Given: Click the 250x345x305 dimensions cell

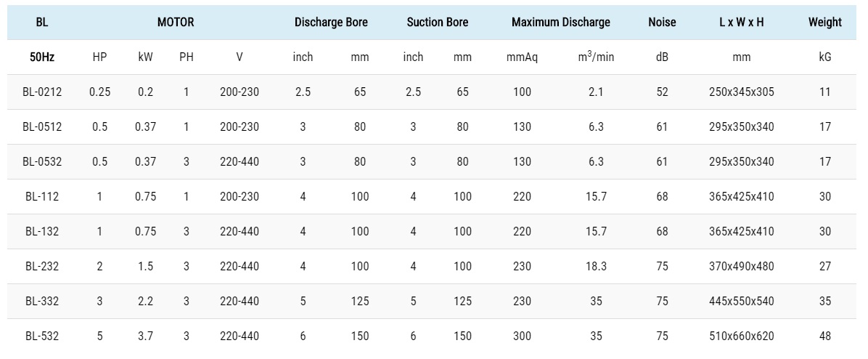Looking at the screenshot, I should (742, 92).
